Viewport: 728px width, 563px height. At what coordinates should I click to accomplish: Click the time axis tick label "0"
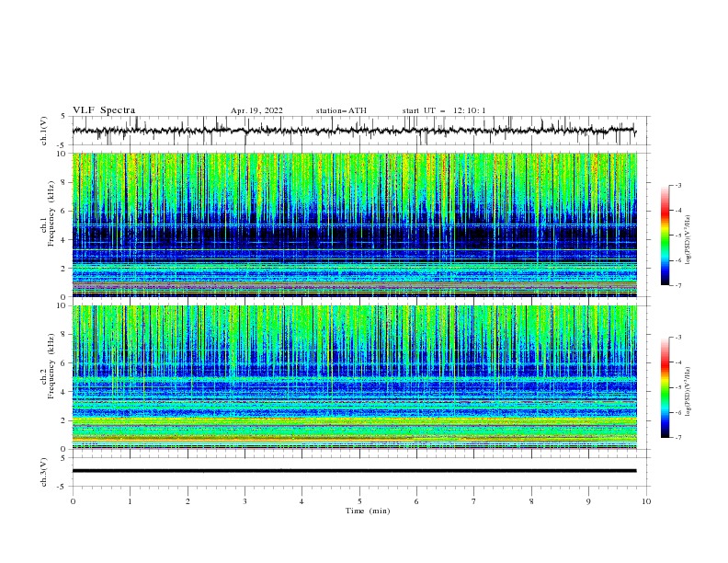(x=73, y=501)
